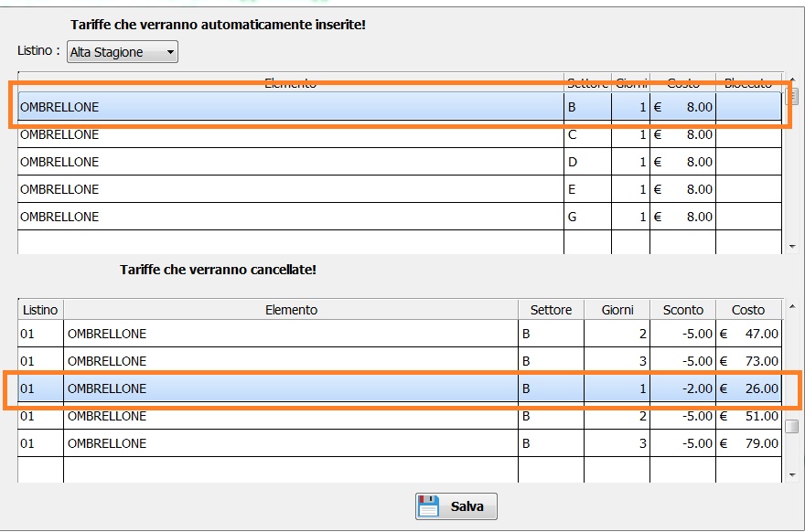805x532 pixels.
Task: Select the OMBRELLONE row with Settore C
Action: tap(400, 134)
